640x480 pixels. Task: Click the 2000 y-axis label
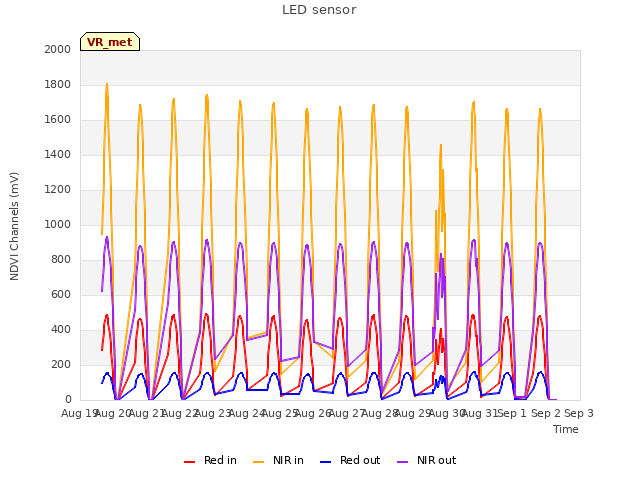pos(58,49)
